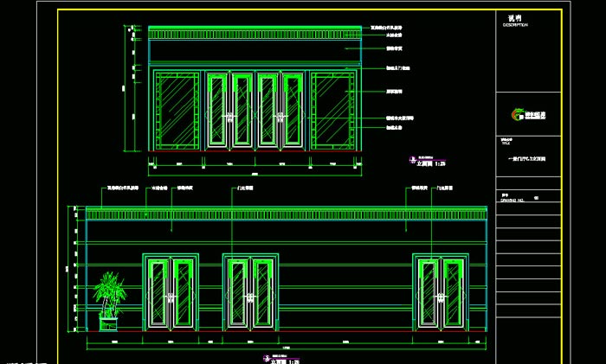Select the potted plant symbol
Image resolution: width=606 pixels, height=364 pixels.
[x=109, y=300]
